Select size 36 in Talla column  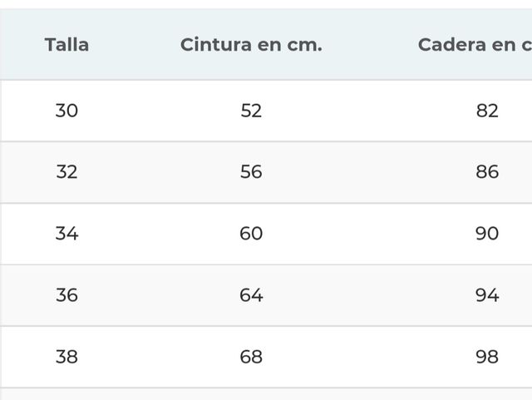[x=66, y=295]
